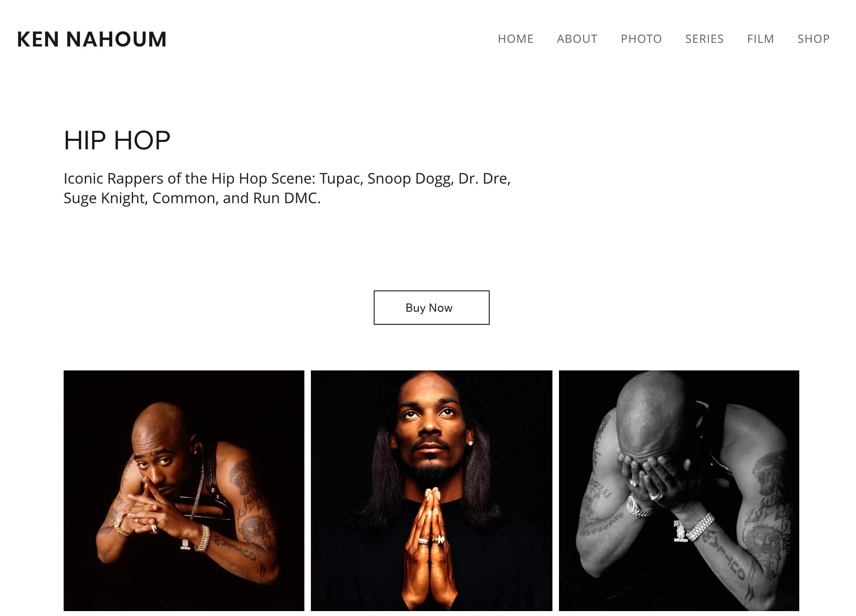The width and height of the screenshot is (856, 616).
Task: Click the description line mentioning Dr. Dre
Action: click(x=287, y=179)
